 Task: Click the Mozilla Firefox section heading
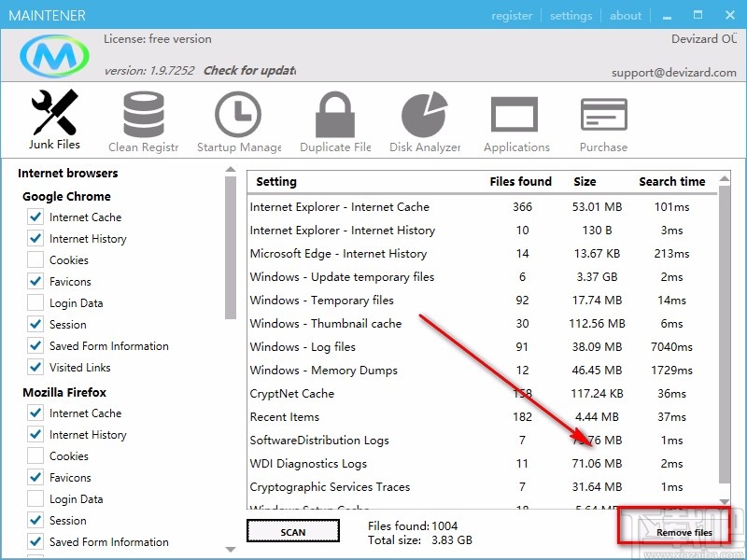click(64, 392)
